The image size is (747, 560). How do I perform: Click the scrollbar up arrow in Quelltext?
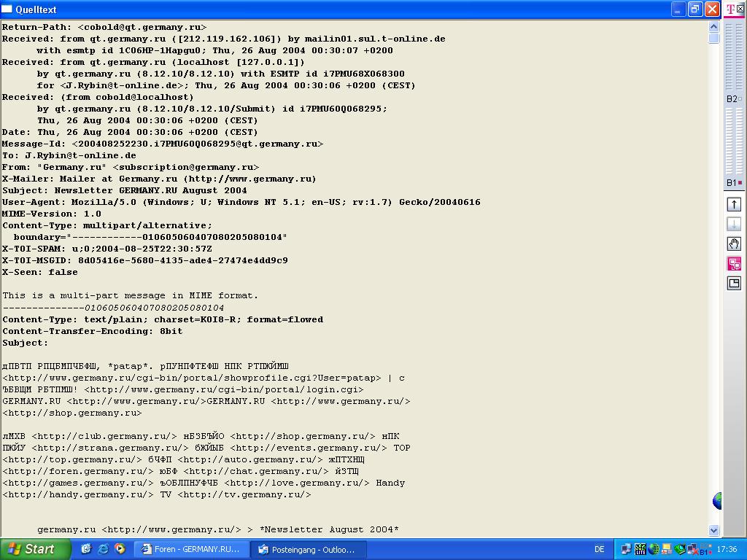pyautogui.click(x=713, y=27)
